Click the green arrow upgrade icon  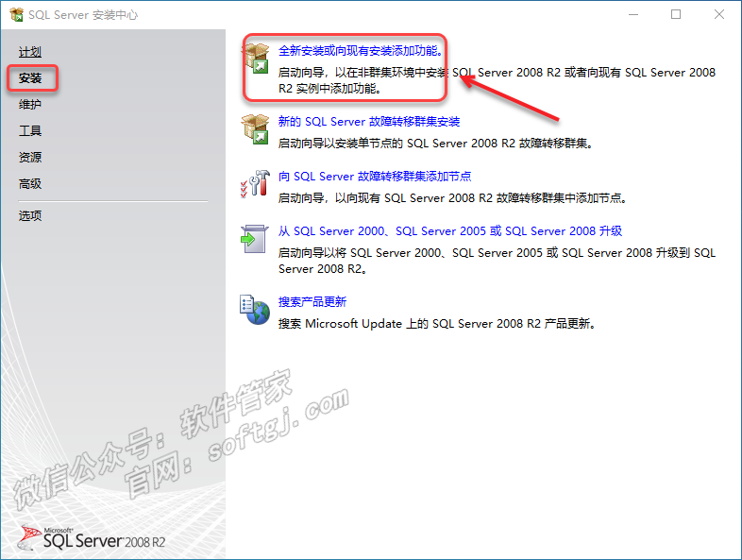click(255, 239)
